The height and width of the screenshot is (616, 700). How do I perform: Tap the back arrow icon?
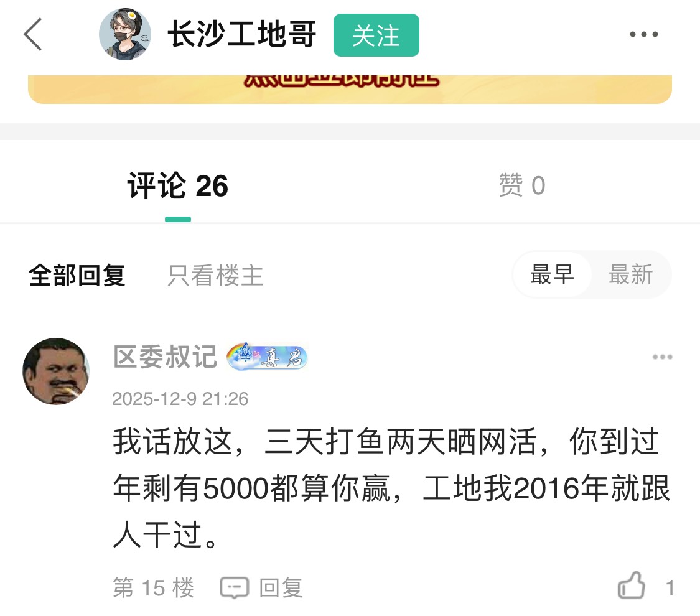tap(32, 34)
